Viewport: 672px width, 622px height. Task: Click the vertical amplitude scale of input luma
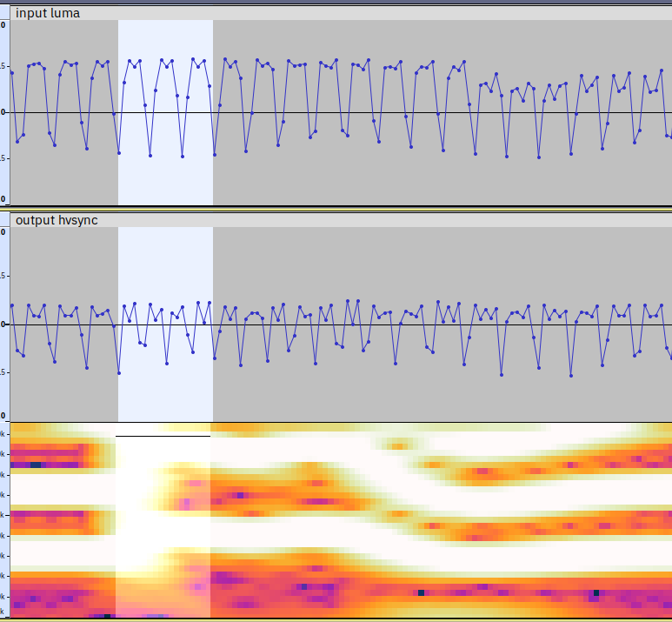(4, 113)
